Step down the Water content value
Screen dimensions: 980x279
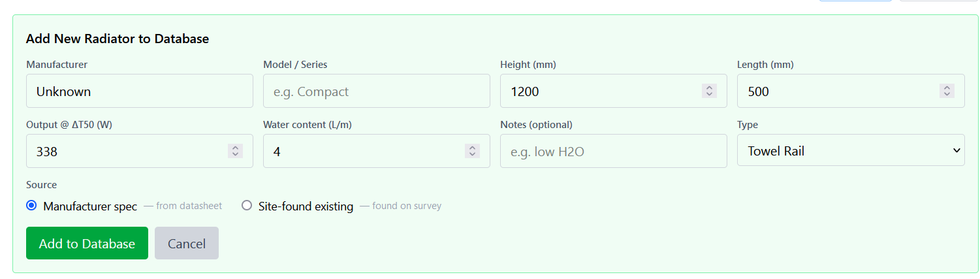pyautogui.click(x=472, y=155)
